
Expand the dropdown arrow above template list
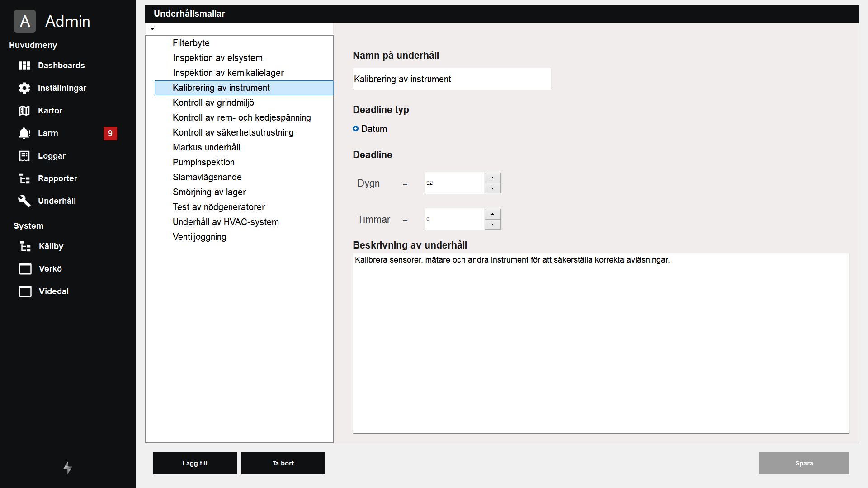click(152, 29)
